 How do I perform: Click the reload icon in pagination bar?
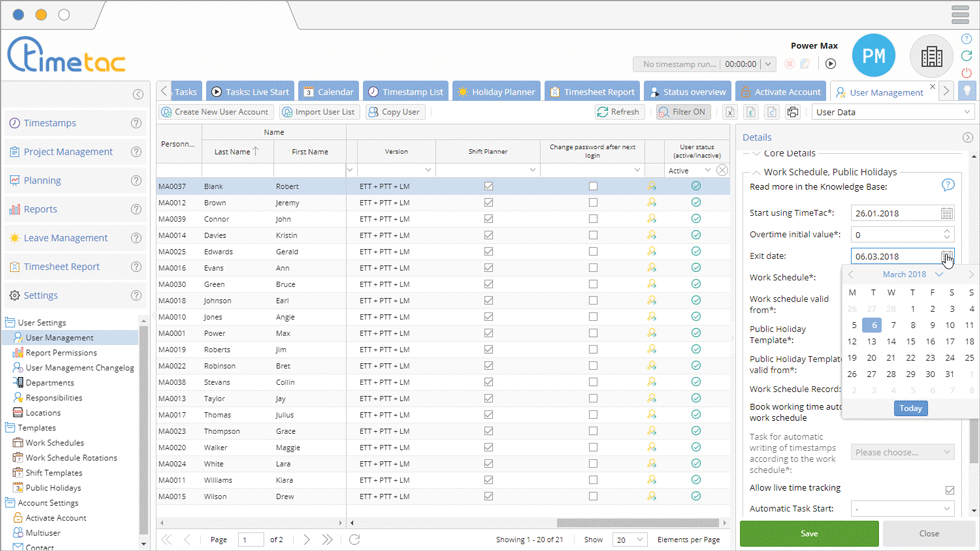pos(354,540)
